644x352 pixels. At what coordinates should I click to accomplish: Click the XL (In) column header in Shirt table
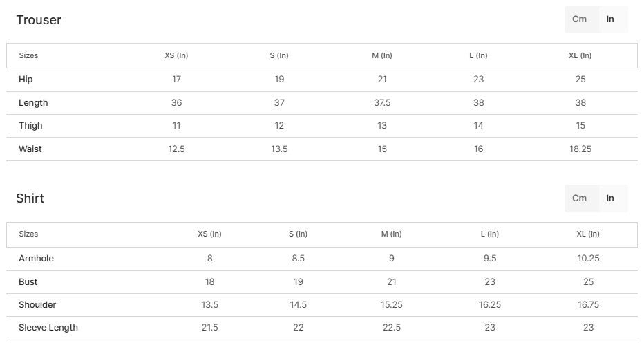point(588,234)
